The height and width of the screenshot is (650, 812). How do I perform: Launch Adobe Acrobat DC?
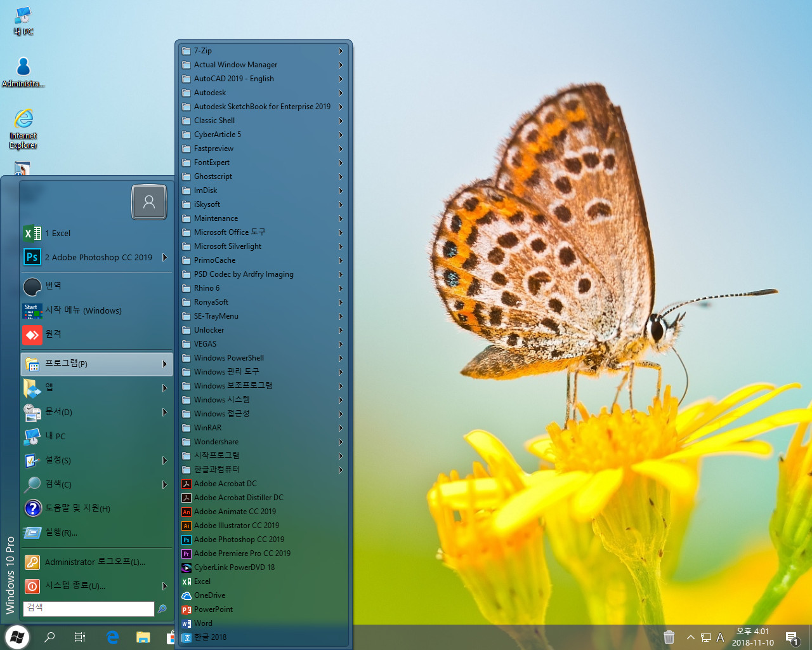pos(263,484)
